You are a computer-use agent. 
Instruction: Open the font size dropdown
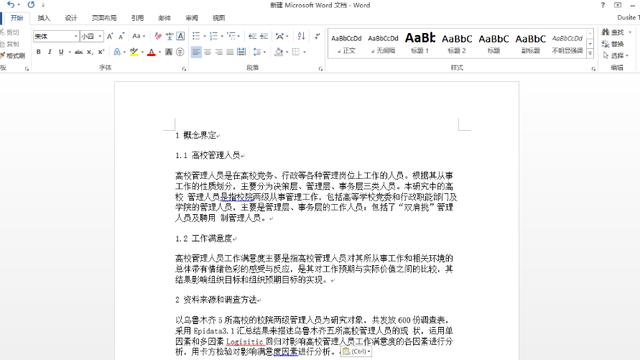pyautogui.click(x=100, y=36)
